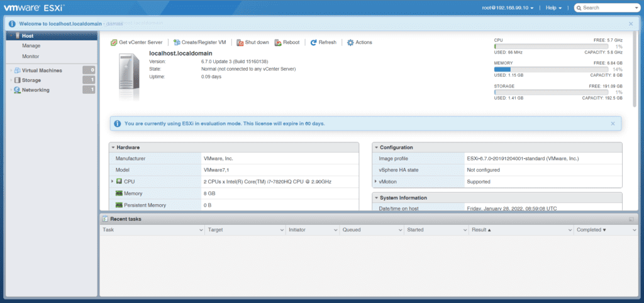644x303 pixels.
Task: Open Create/Register VM wizard
Action: [199, 42]
